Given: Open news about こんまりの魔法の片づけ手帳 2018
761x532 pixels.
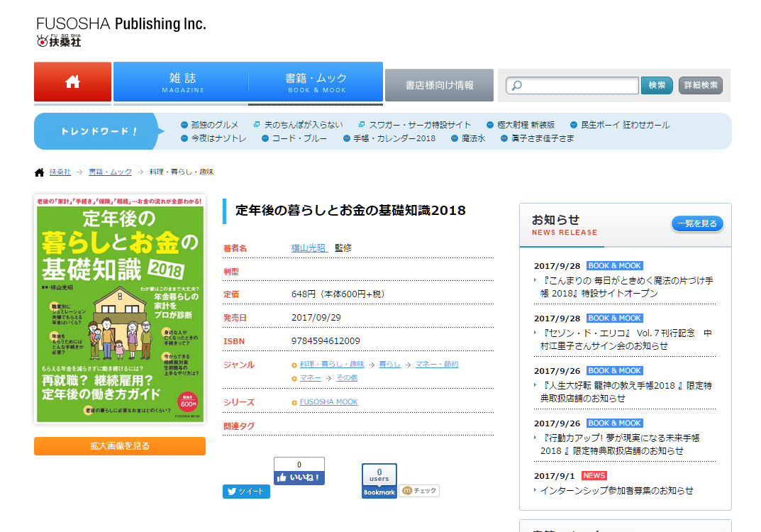Looking at the screenshot, I should click(626, 287).
